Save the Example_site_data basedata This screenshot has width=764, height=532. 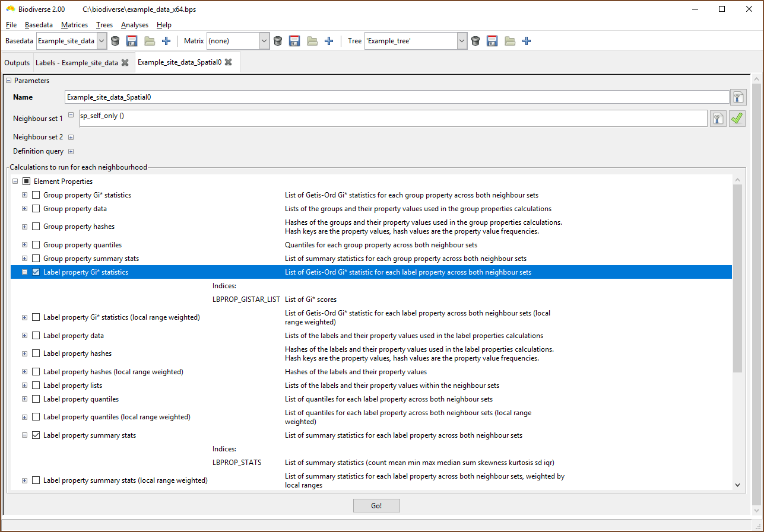point(132,40)
